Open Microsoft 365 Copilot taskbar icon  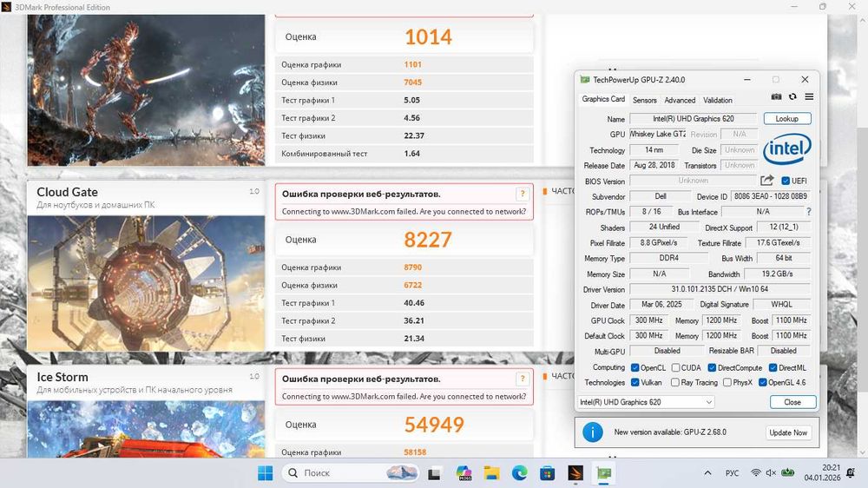click(x=464, y=473)
